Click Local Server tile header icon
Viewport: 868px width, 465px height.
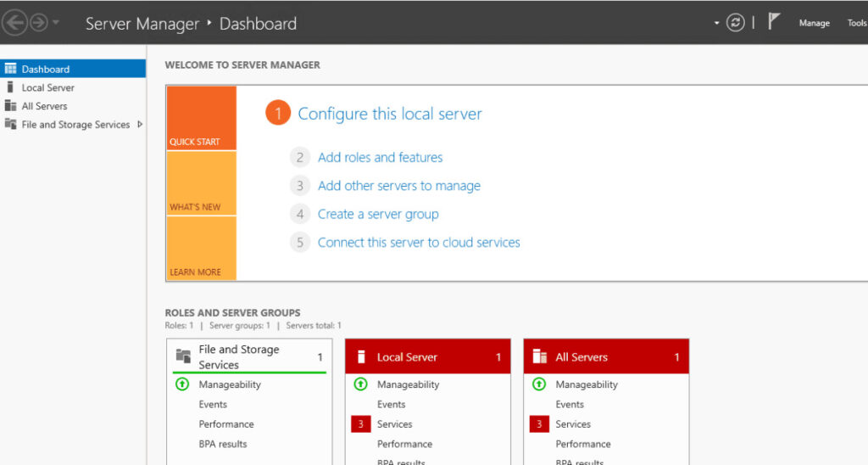[361, 356]
